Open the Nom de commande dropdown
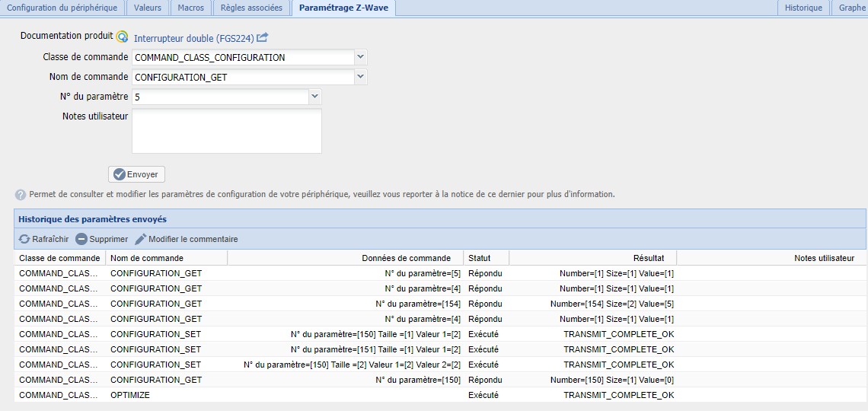This screenshot has height=414, width=868. (x=361, y=77)
